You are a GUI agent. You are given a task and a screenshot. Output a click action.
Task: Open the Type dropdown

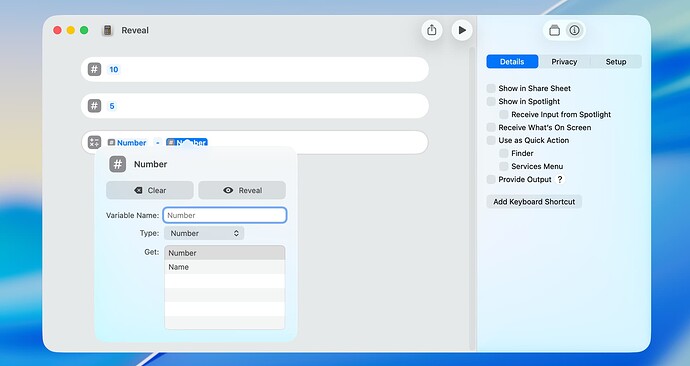(204, 233)
